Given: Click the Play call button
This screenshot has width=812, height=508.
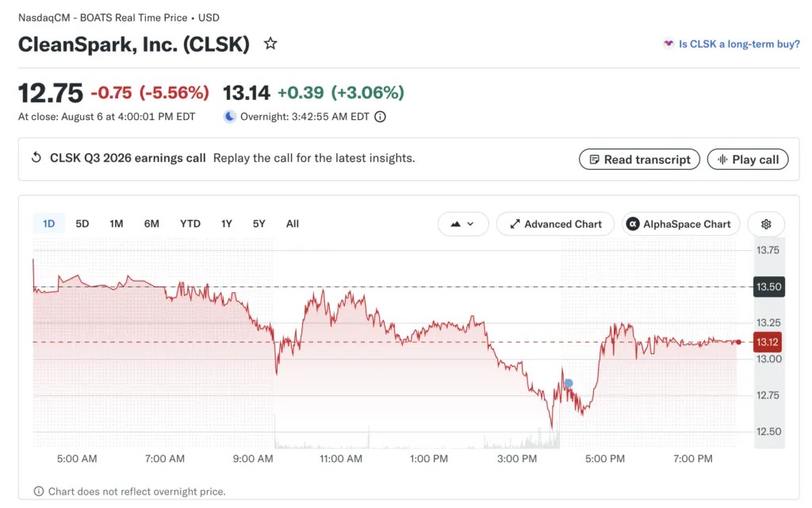Looking at the screenshot, I should click(x=748, y=159).
